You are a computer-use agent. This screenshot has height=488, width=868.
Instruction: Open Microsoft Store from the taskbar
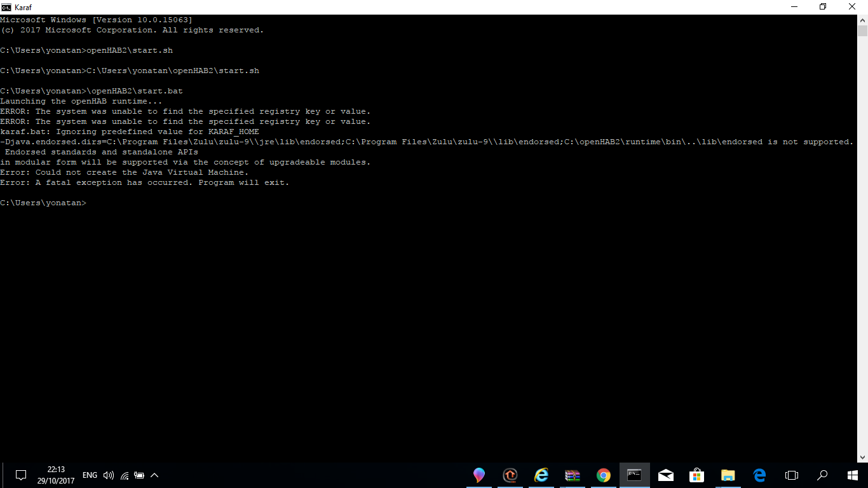click(x=697, y=475)
